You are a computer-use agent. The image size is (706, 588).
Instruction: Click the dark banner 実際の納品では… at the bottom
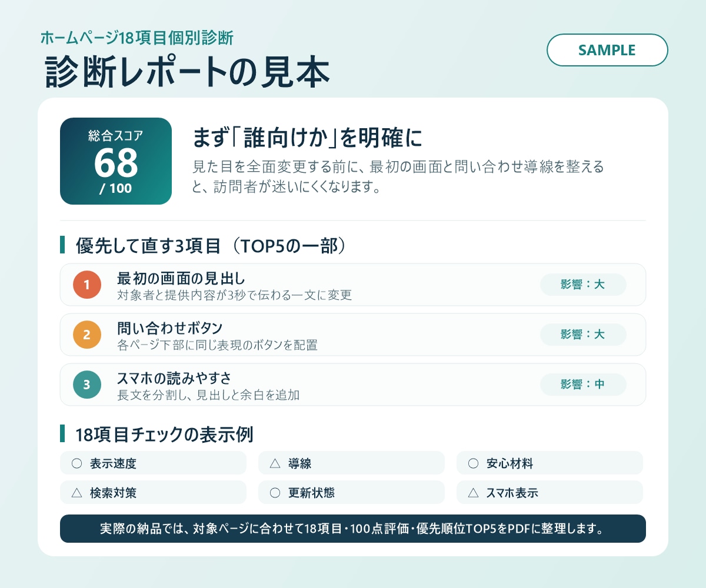click(x=353, y=529)
